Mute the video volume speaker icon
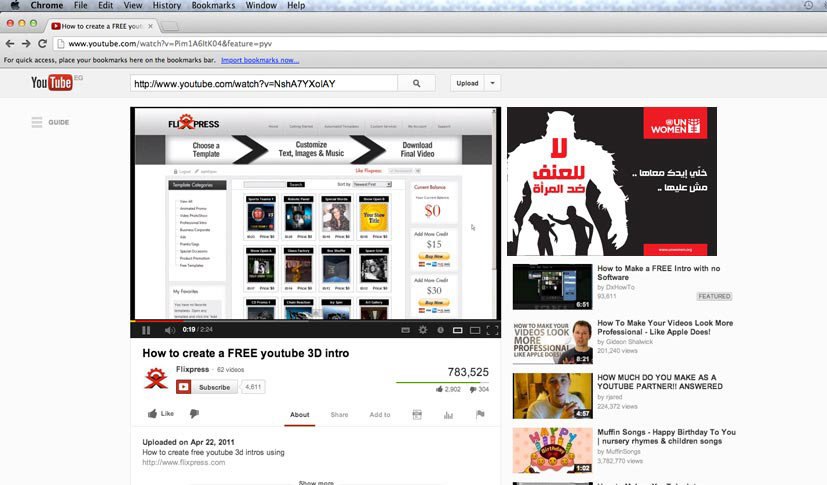 [169, 330]
